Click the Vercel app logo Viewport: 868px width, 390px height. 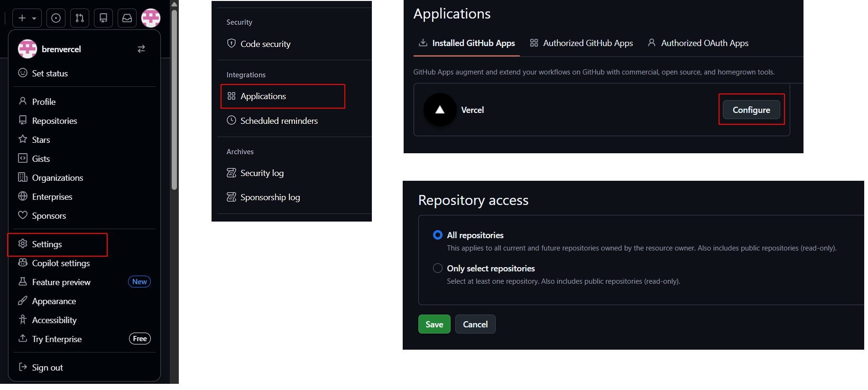[x=440, y=110]
